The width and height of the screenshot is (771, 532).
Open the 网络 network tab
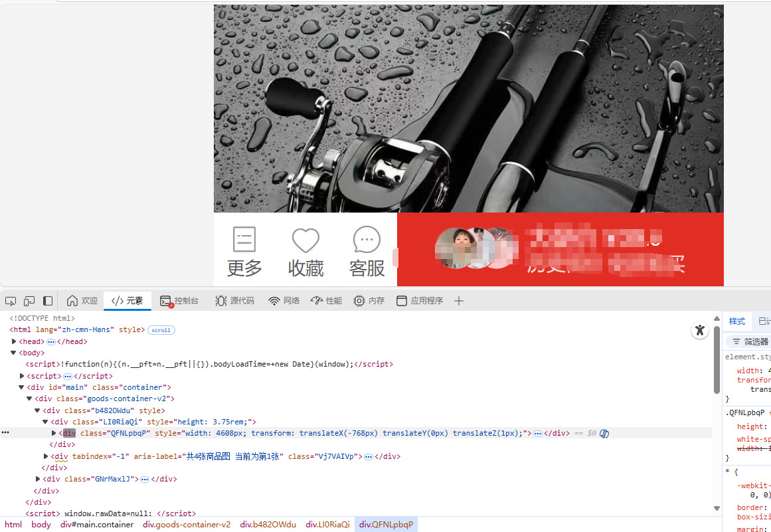tap(284, 300)
